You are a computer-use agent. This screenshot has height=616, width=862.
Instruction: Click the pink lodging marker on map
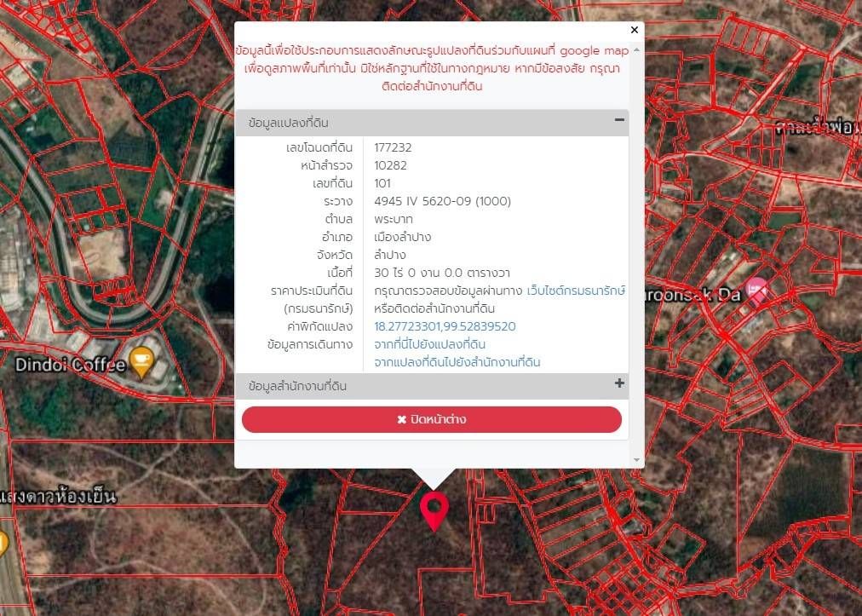tap(757, 292)
